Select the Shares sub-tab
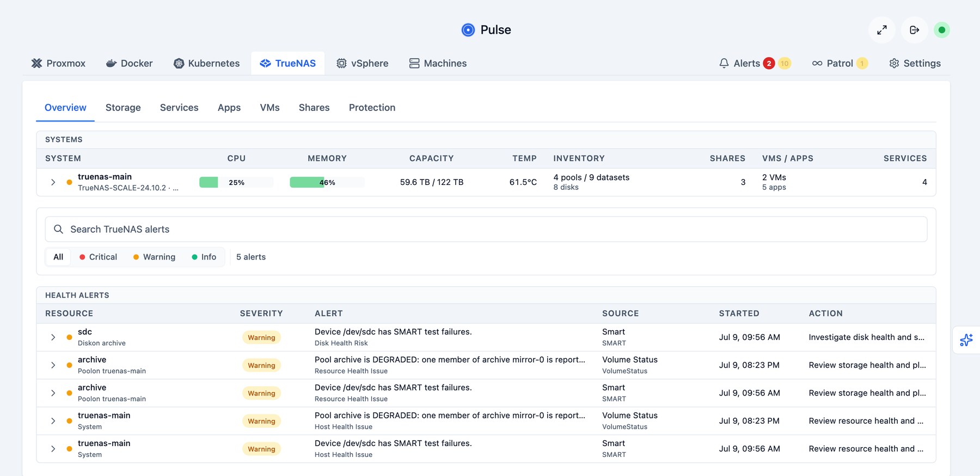 coord(314,108)
